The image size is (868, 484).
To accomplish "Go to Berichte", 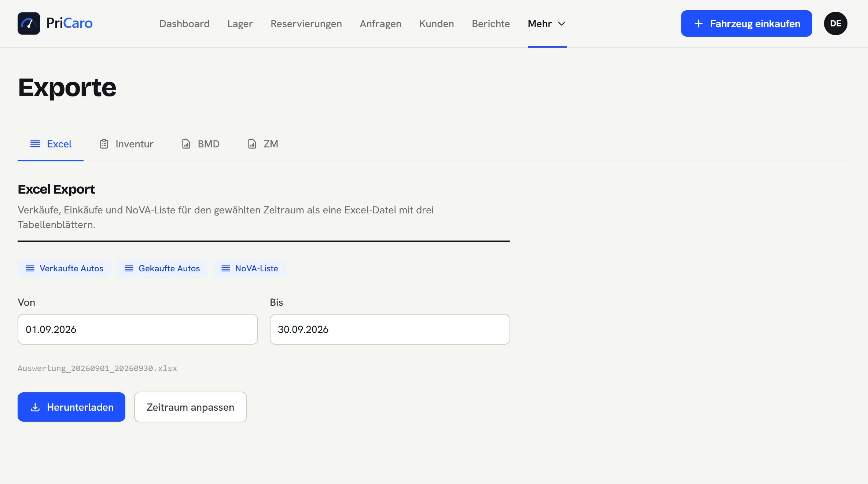I will click(x=491, y=23).
